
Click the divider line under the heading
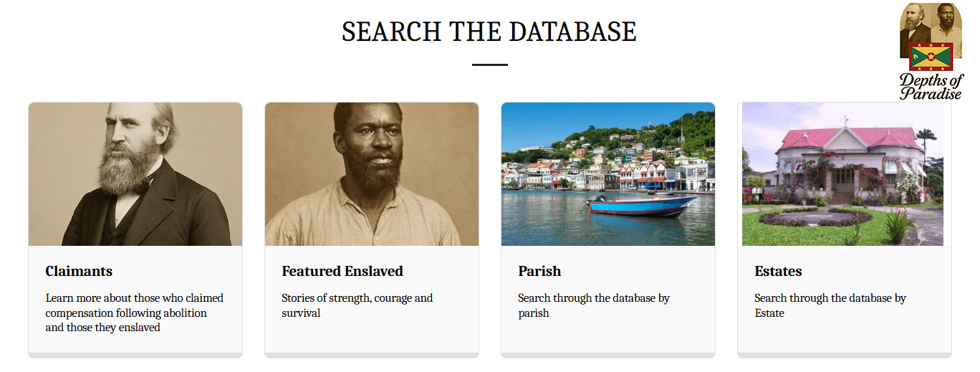tap(490, 65)
